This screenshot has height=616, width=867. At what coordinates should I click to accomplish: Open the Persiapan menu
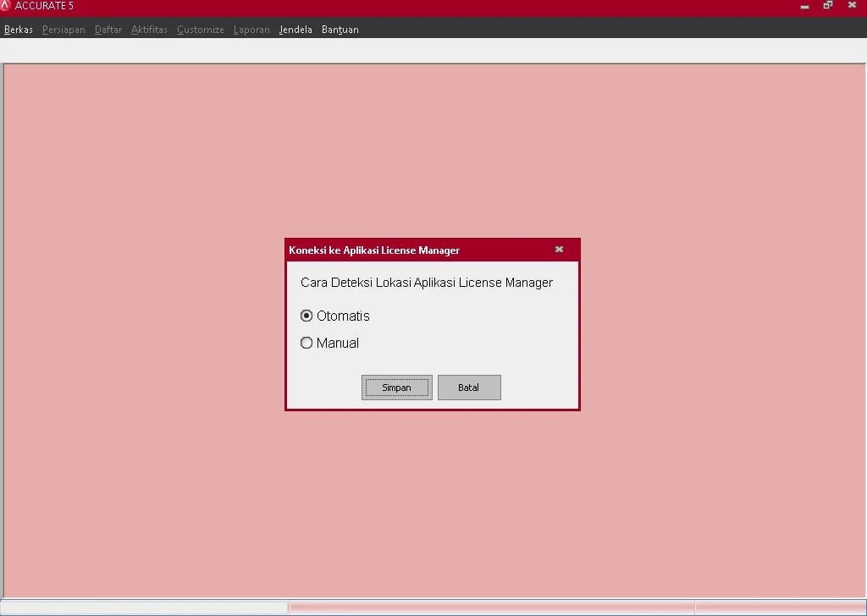tap(64, 30)
